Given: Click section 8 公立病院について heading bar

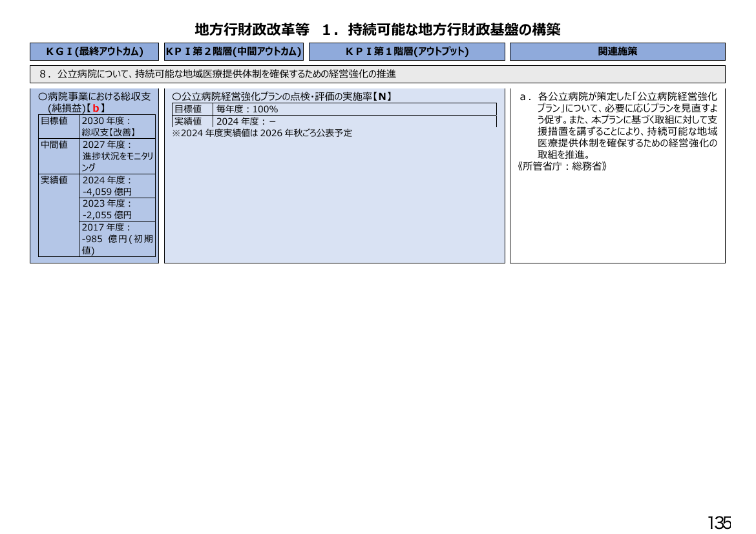Looking at the screenshot, I should 377,74.
